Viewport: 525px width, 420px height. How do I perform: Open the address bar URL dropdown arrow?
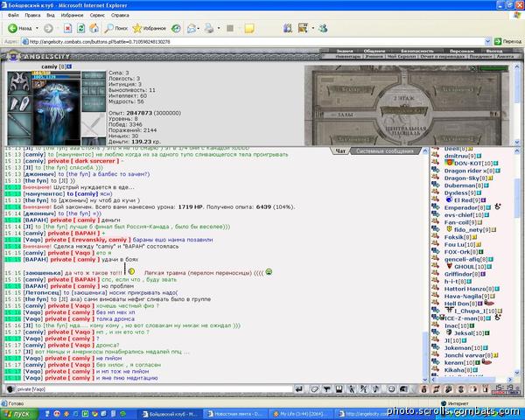click(x=488, y=41)
